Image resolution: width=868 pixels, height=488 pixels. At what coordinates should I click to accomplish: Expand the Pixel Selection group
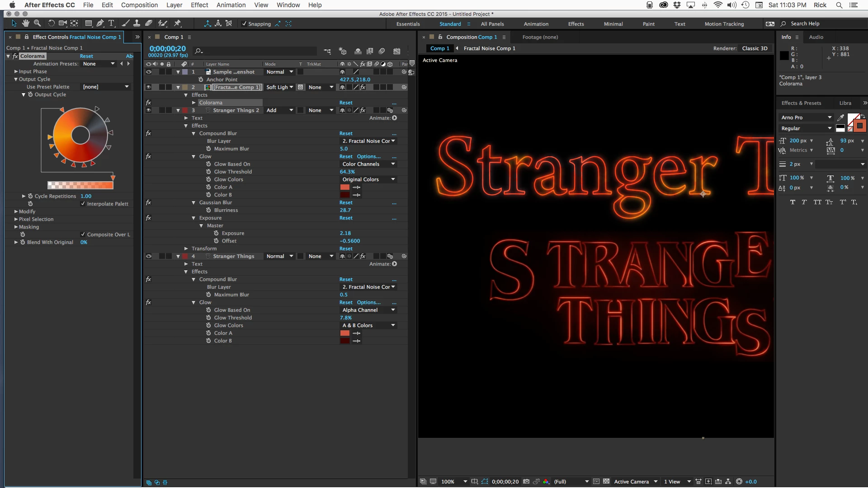point(16,219)
